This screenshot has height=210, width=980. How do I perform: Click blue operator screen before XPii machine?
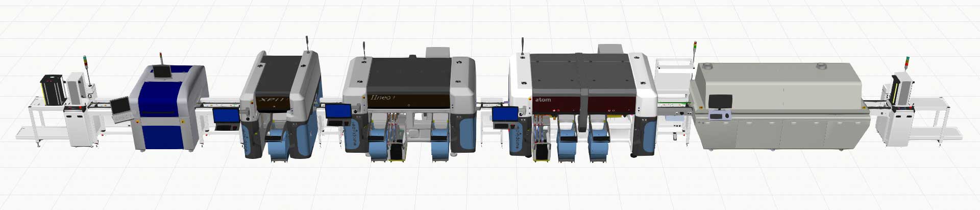pos(226,115)
